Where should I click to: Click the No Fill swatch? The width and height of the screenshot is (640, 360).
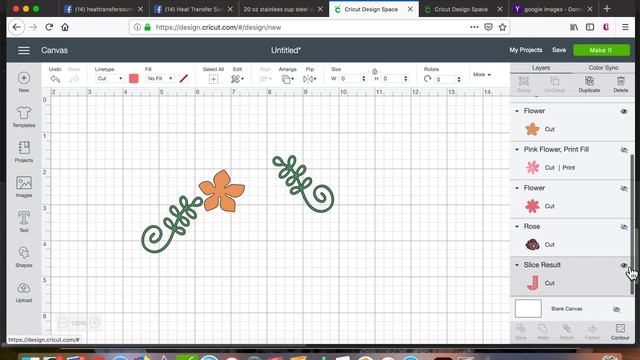point(184,78)
